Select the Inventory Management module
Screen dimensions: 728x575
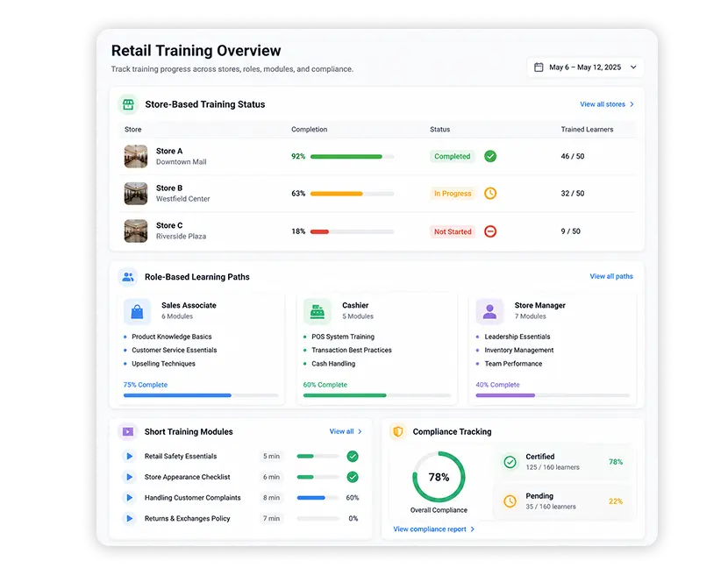click(519, 350)
